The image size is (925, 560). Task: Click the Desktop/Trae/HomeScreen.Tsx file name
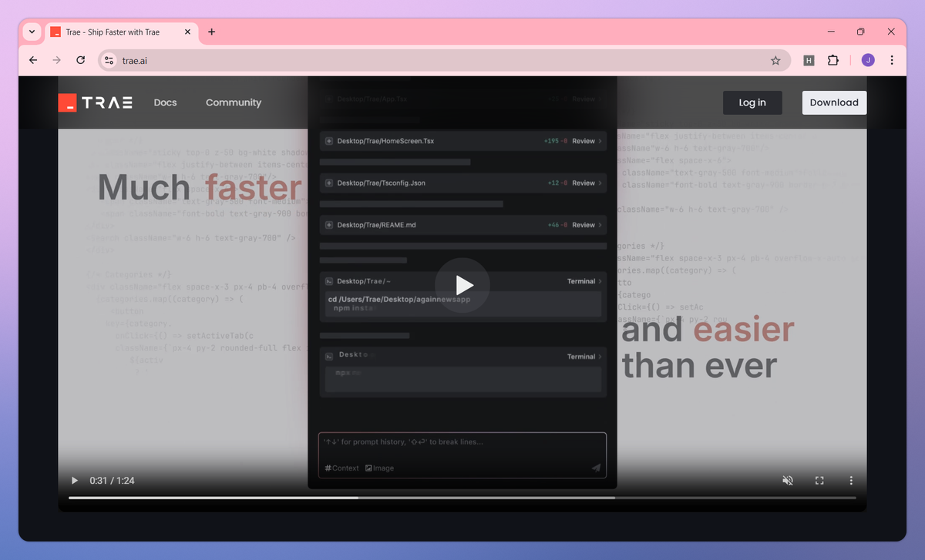[385, 141]
